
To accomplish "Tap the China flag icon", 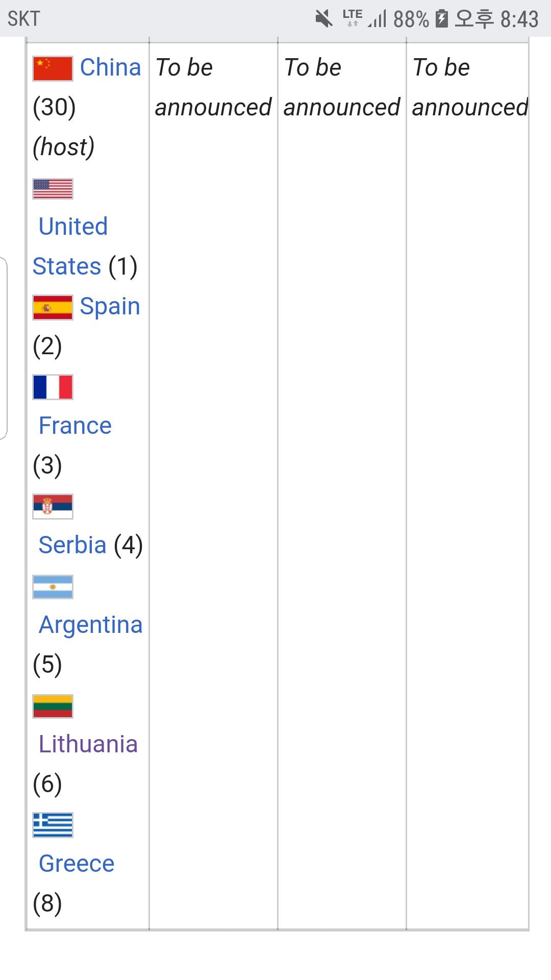I will point(53,69).
